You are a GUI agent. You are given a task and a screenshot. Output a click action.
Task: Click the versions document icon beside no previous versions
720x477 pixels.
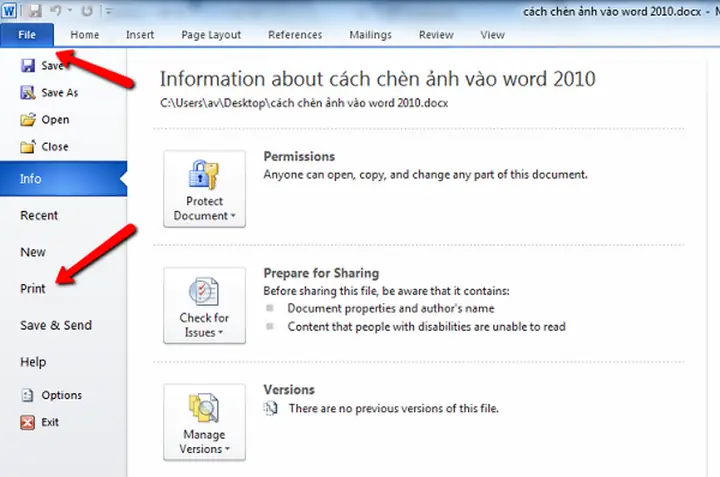click(x=270, y=408)
